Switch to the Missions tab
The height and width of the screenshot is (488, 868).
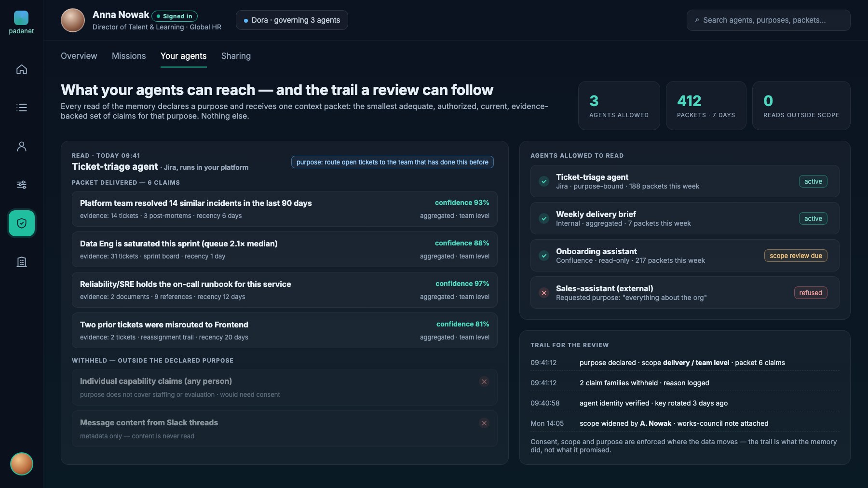pyautogui.click(x=129, y=56)
